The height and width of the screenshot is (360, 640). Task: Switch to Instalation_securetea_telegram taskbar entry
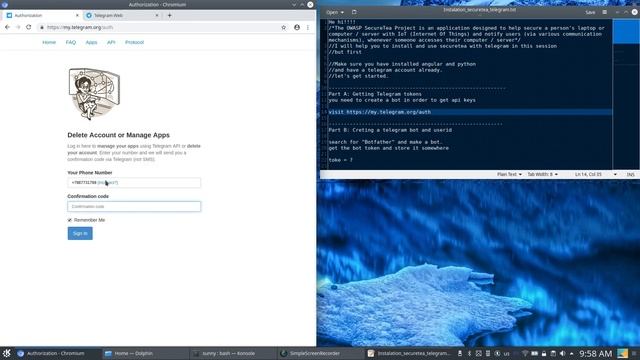[409, 353]
